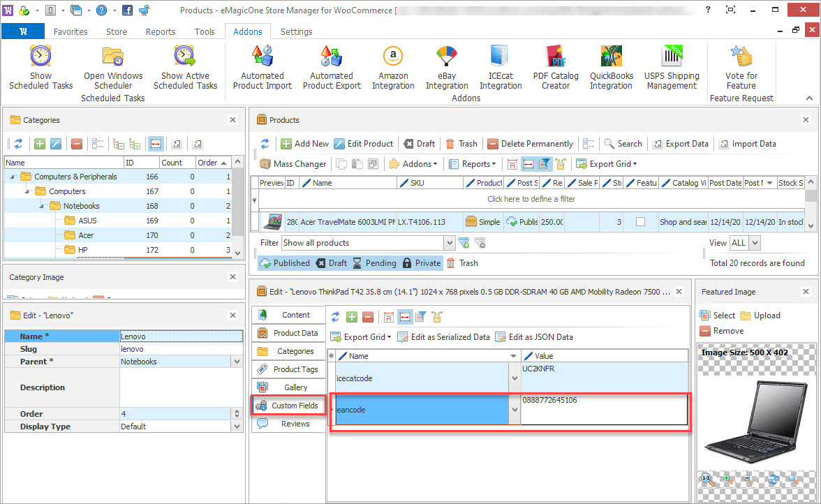This screenshot has height=504, width=821.
Task: Toggle Pending status filter
Action: [374, 262]
